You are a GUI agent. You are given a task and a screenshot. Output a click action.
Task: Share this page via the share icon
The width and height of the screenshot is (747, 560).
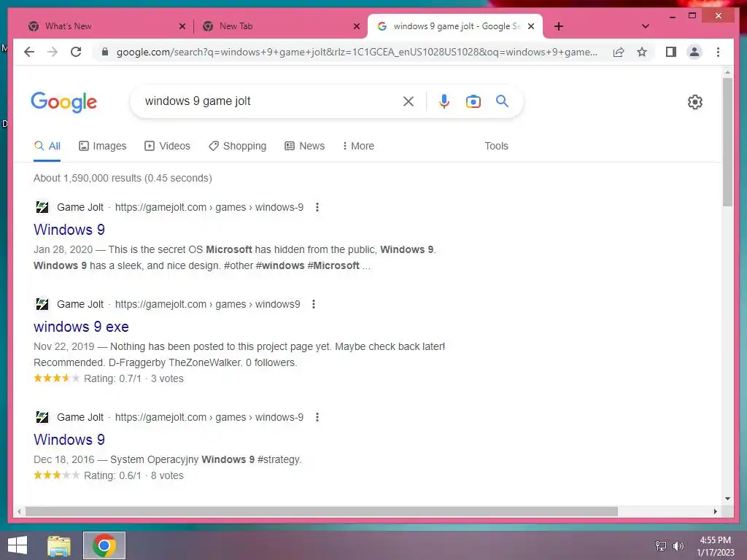point(619,52)
